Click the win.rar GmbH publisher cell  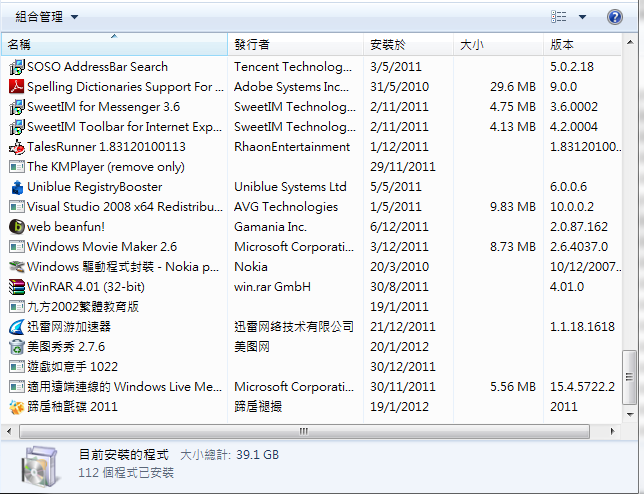tap(272, 287)
